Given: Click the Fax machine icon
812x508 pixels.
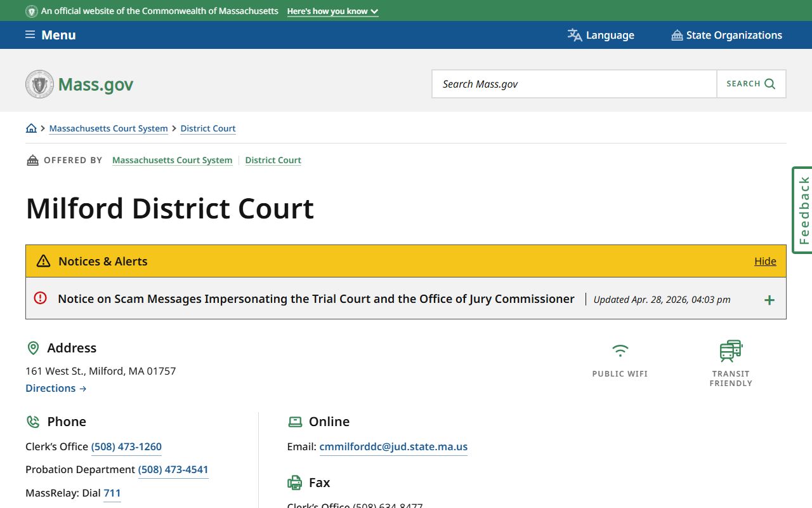Looking at the screenshot, I should [x=295, y=483].
